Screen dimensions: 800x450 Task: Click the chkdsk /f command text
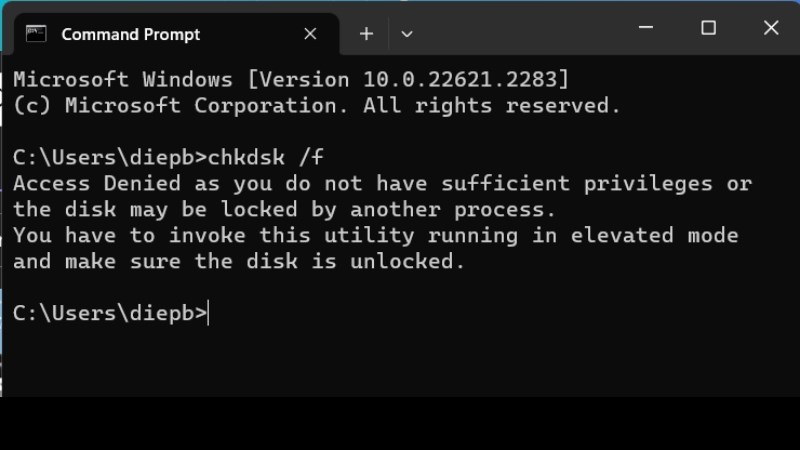click(x=265, y=157)
